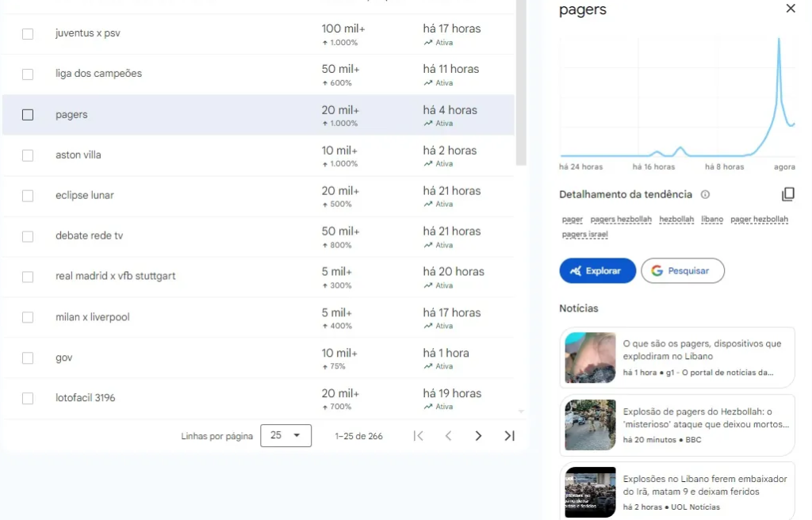812x520 pixels.
Task: Open the aston villa trend row
Action: point(79,155)
